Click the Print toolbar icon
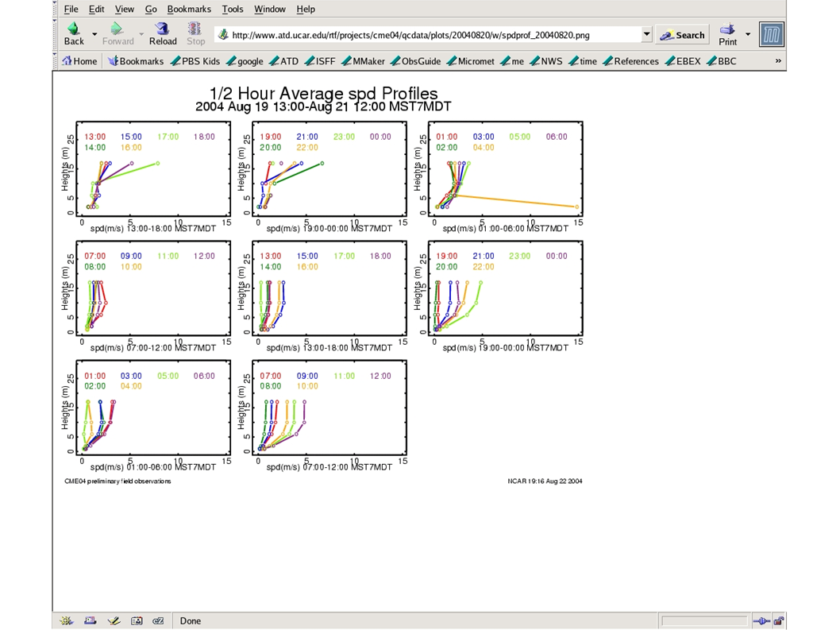Viewport: 840px width, 630px height. (727, 34)
